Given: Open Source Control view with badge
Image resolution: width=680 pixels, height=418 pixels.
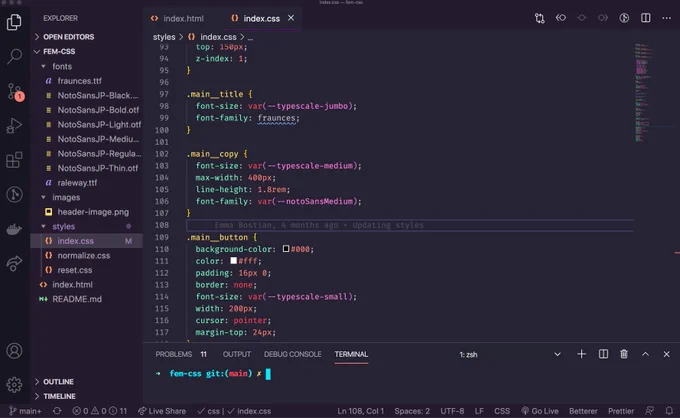Looking at the screenshot, I should 15,91.
